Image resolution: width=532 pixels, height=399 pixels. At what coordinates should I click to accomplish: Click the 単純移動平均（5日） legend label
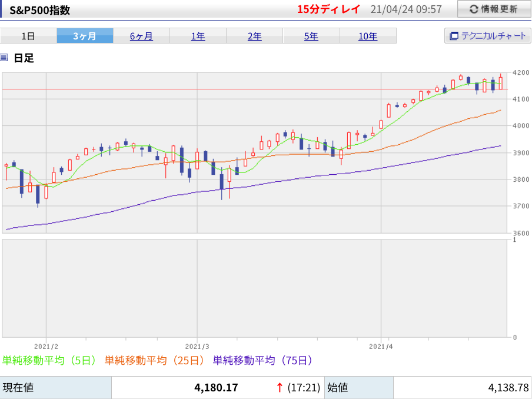[x=49, y=360]
